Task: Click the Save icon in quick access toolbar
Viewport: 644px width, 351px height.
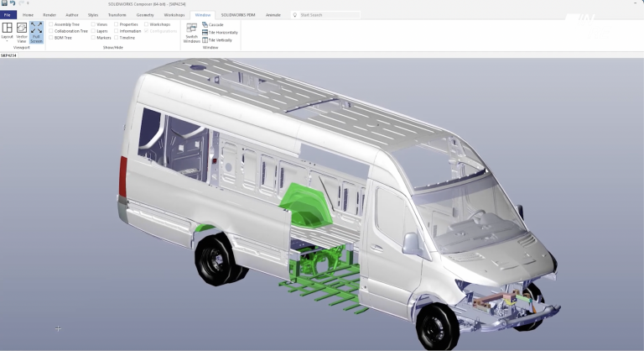Action: (4, 3)
